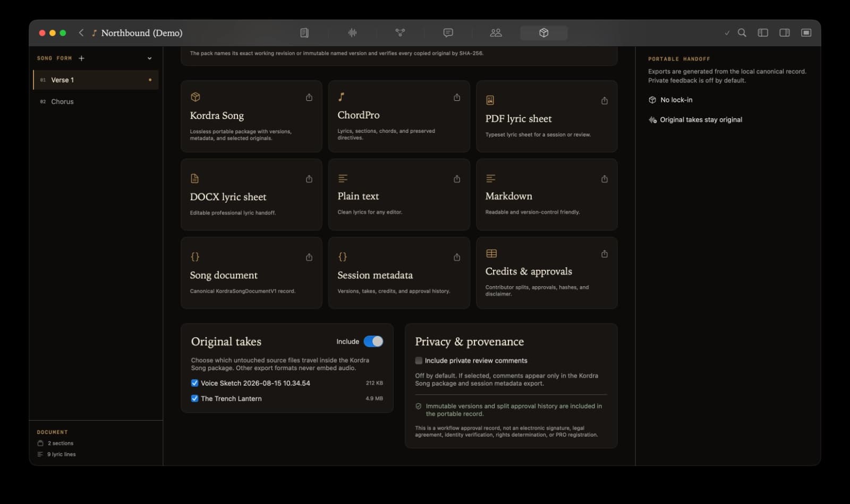Export Credits & approvals via share icon
This screenshot has height=504, width=850.
[x=605, y=254]
